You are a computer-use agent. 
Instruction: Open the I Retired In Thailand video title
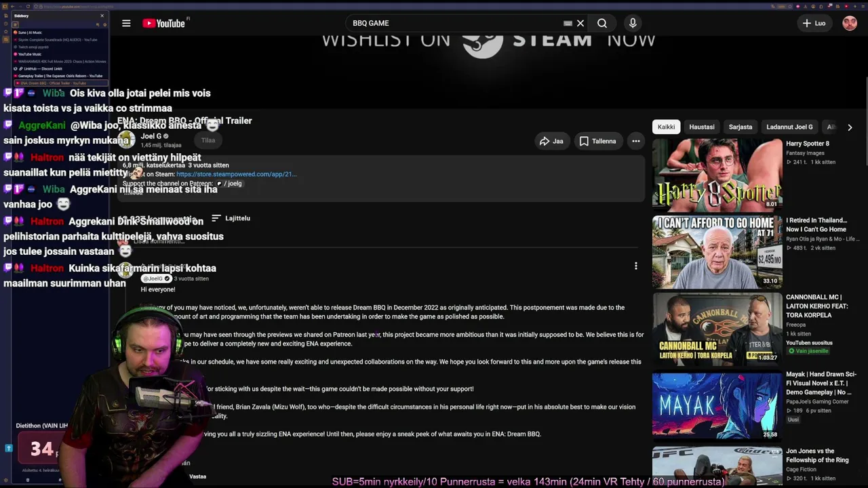pos(816,225)
